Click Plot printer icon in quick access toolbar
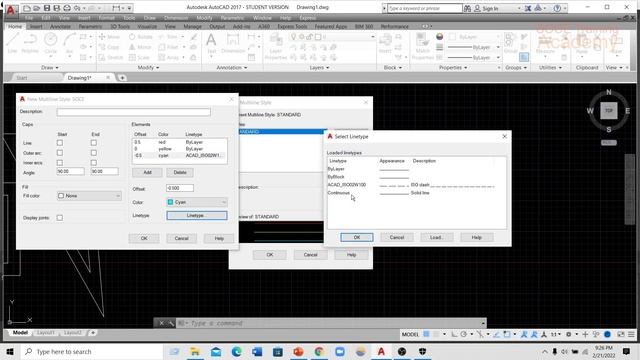 tap(67, 8)
